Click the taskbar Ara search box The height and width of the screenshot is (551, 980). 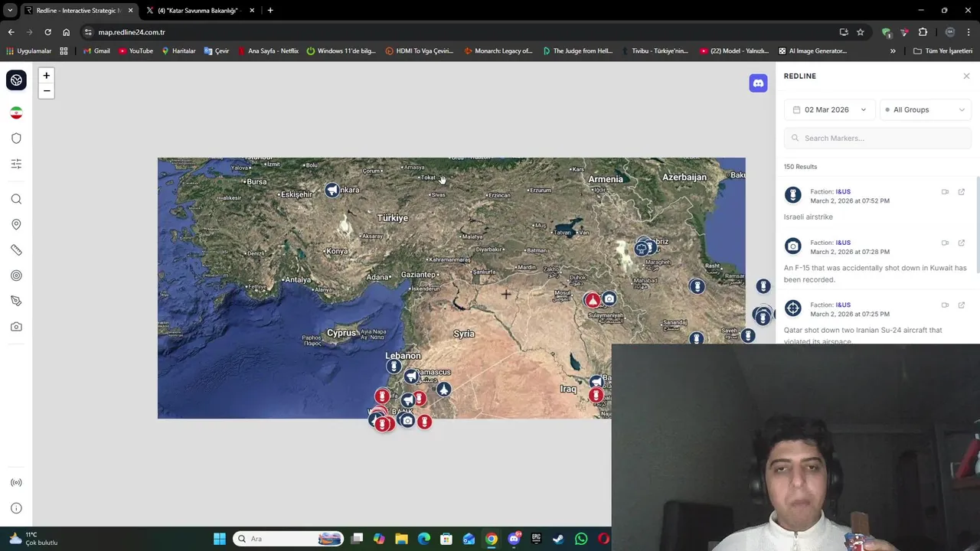tap(289, 539)
